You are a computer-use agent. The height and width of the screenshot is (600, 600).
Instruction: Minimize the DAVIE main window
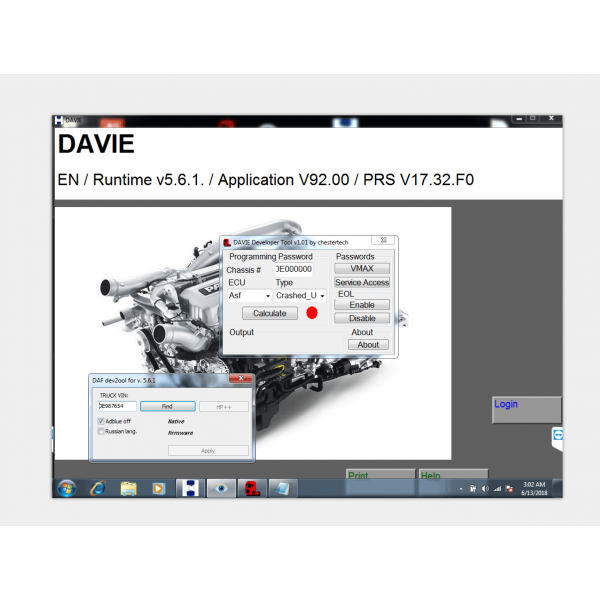(x=519, y=119)
